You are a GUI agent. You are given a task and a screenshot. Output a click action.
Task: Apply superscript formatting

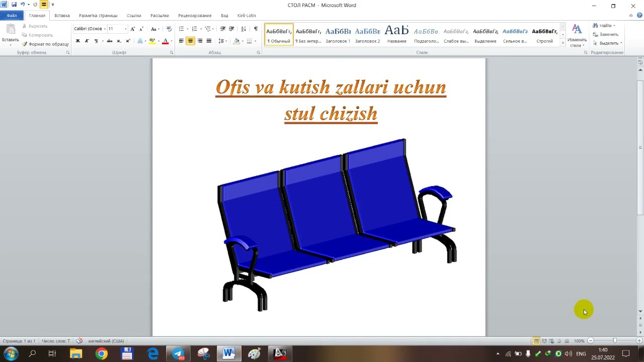tap(128, 41)
